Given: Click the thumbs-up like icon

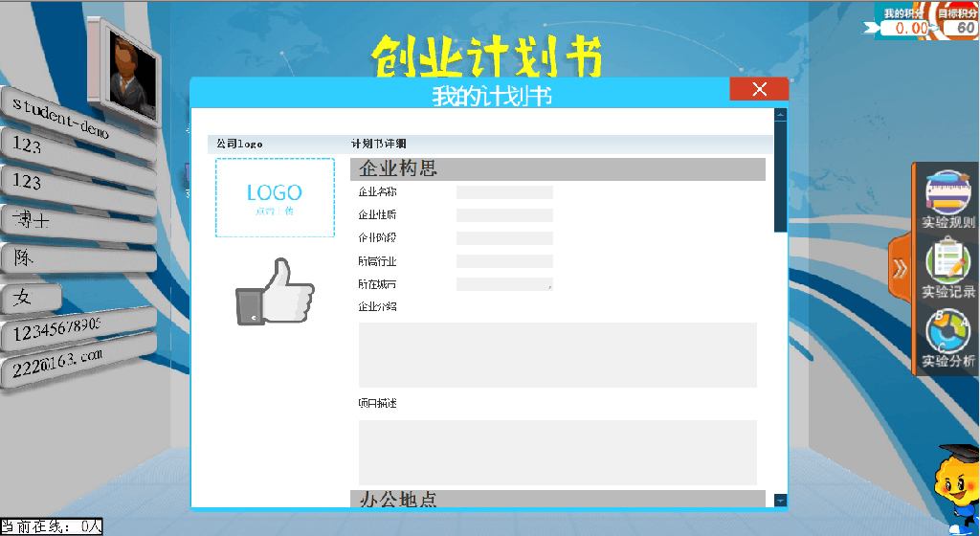Looking at the screenshot, I should (275, 292).
